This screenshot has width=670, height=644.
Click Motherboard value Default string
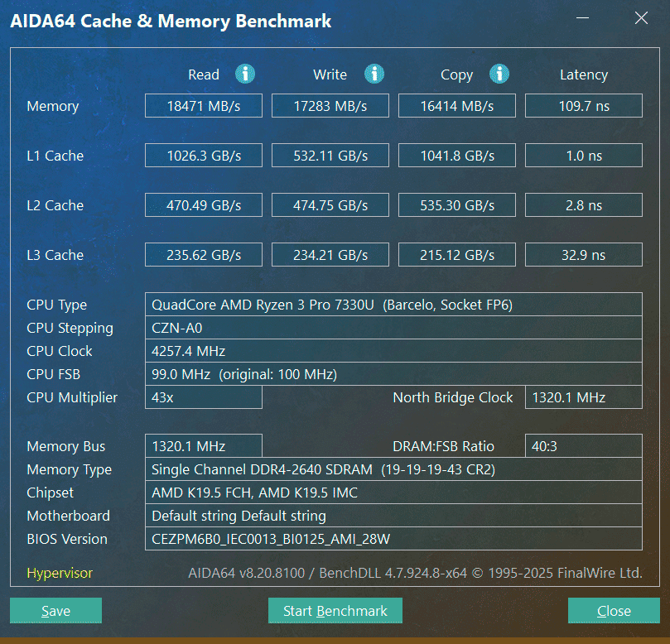pyautogui.click(x=393, y=516)
